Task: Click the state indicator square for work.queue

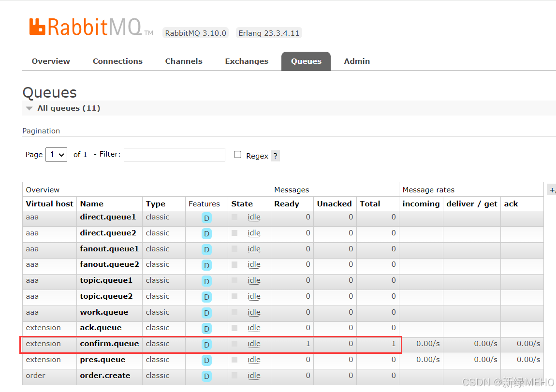Action: [234, 312]
